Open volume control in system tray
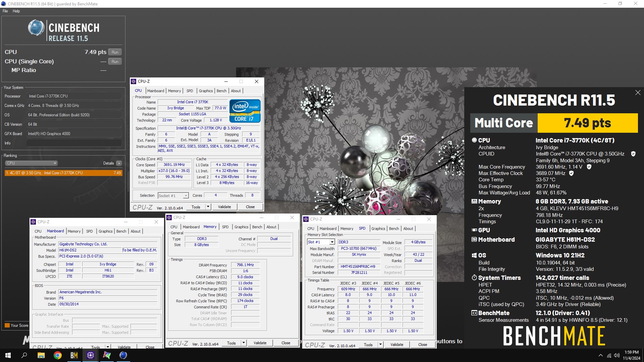Screen dimensions: 644x362 pos(616,356)
